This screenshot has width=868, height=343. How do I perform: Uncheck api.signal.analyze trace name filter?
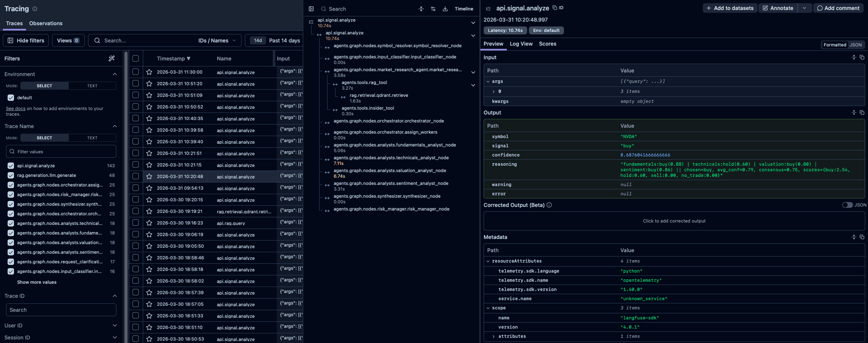click(x=11, y=166)
